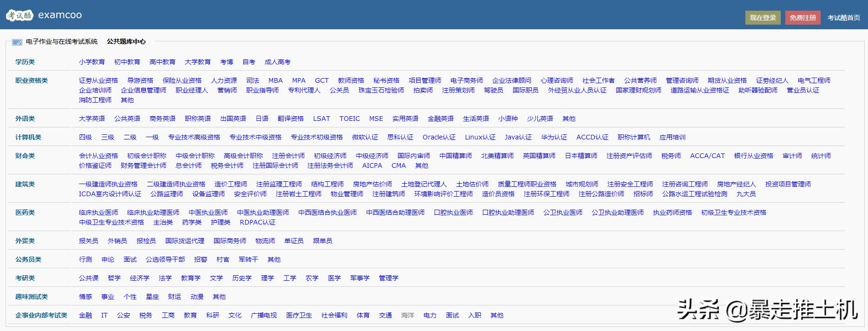Image resolution: width=868 pixels, height=331 pixels.
Task: Select 大学英语 link
Action: 92,119
